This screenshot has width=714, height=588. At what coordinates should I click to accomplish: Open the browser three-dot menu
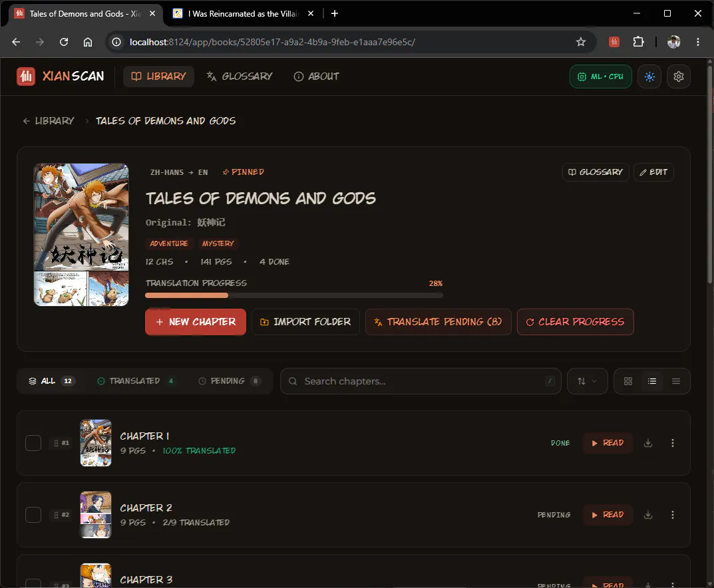(697, 42)
